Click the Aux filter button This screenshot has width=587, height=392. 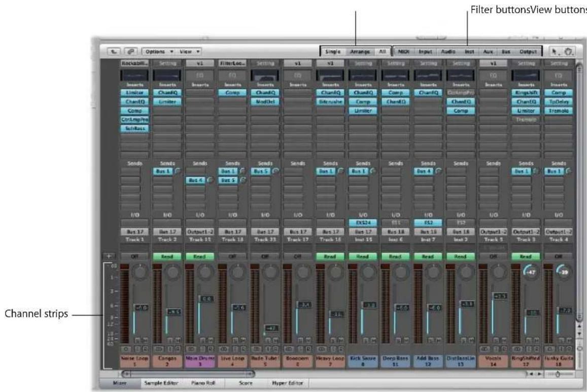[488, 52]
